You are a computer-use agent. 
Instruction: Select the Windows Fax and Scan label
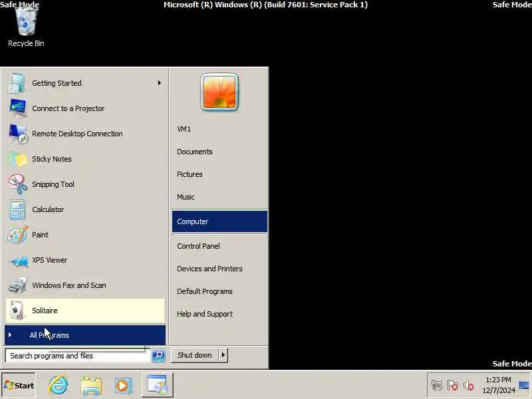[69, 285]
